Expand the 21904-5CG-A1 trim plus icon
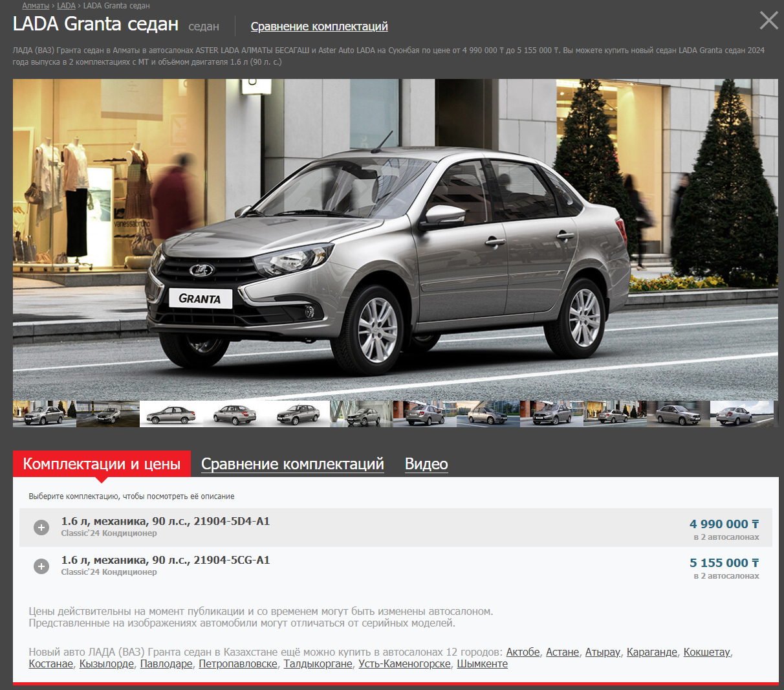The image size is (784, 690). coord(41,566)
